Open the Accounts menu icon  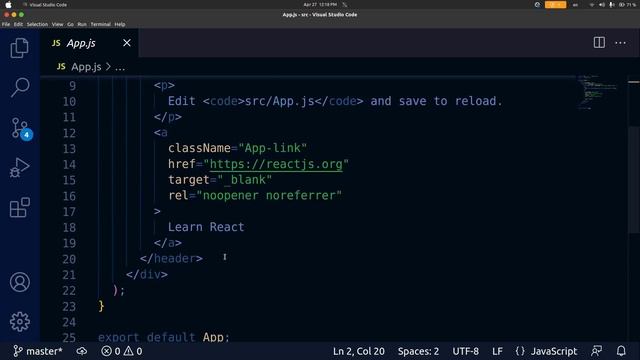click(20, 282)
